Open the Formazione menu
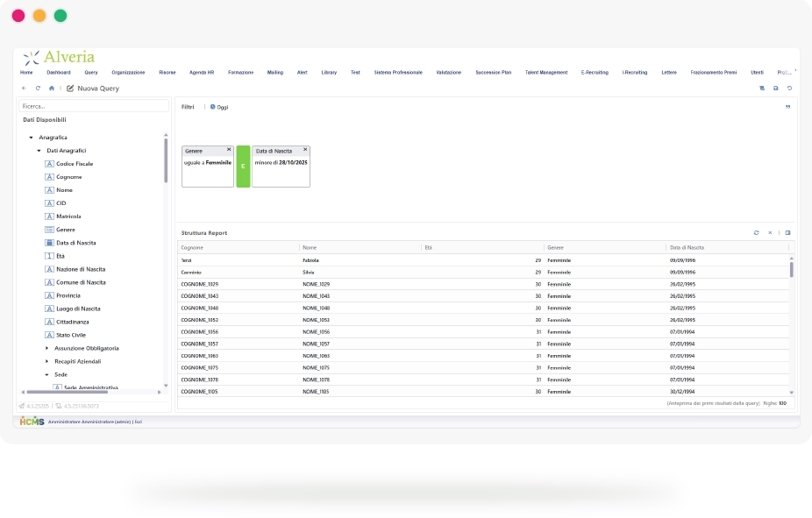 point(241,73)
